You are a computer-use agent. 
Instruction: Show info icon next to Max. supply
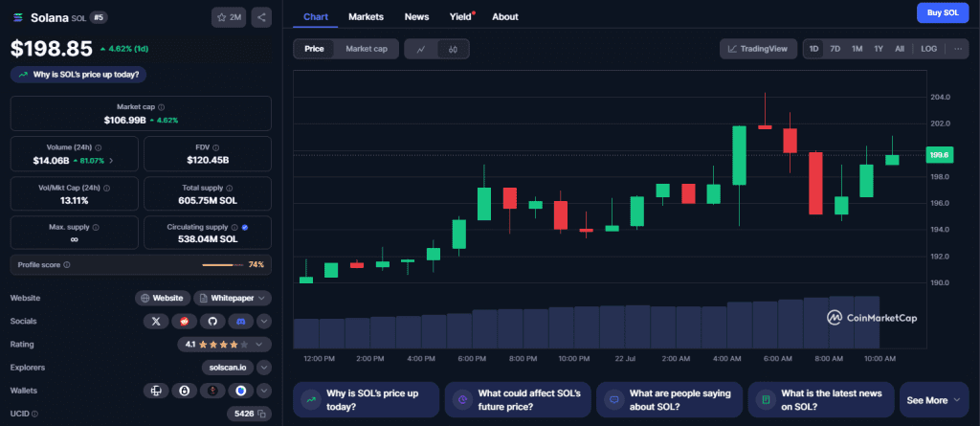[96, 227]
